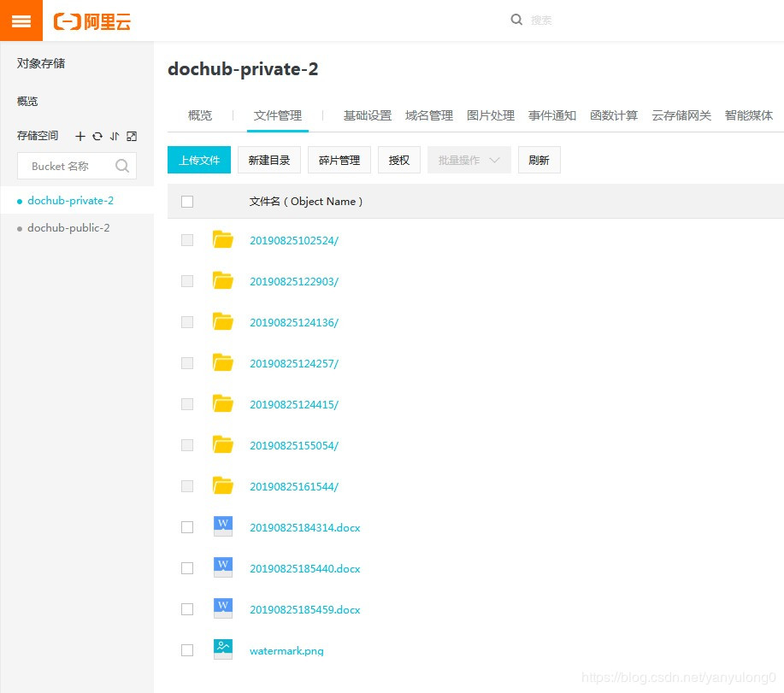Select the watermark.png checkbox

click(187, 650)
